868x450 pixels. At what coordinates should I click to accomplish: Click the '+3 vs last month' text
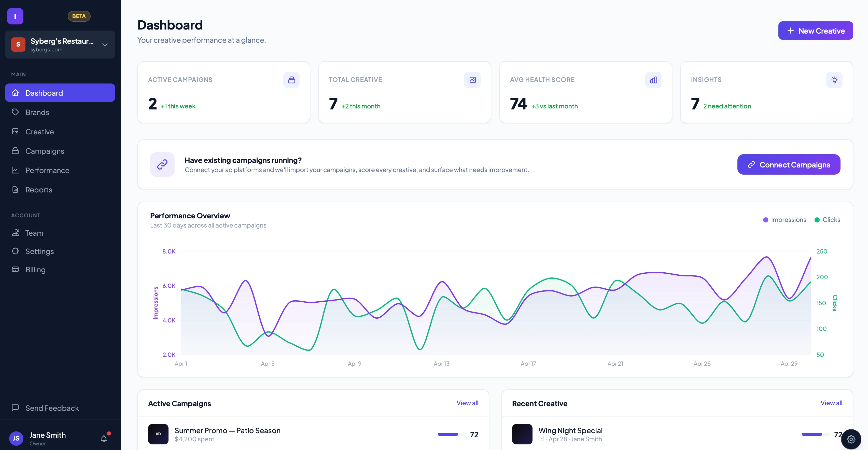(x=555, y=106)
